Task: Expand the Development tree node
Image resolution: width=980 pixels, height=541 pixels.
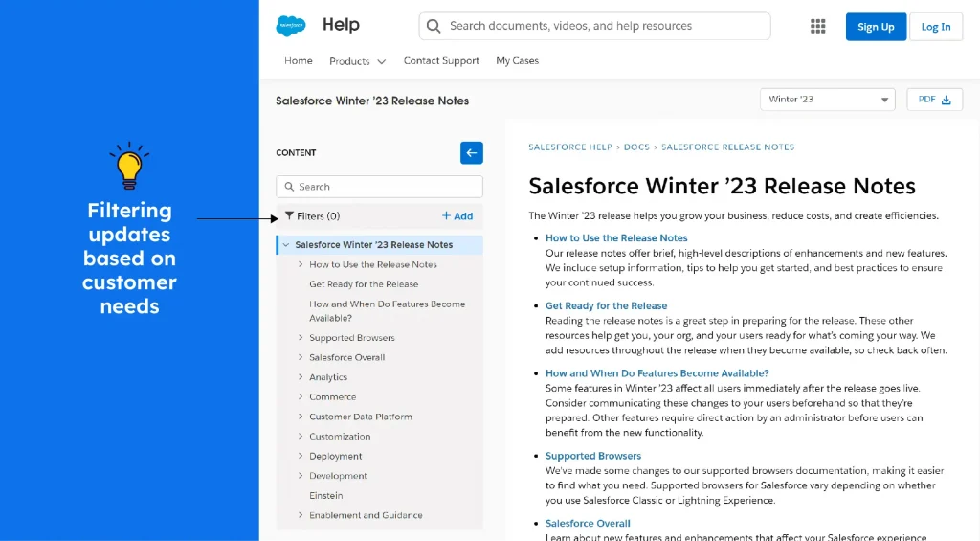Action: [x=301, y=475]
